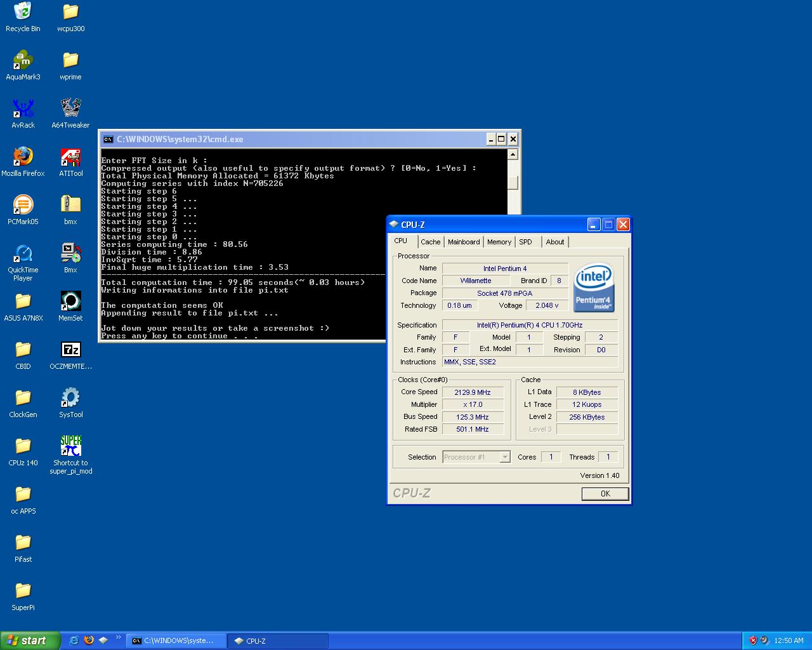Launch Mozilla Firefox from the desktop
812x650 pixels.
pos(23,162)
